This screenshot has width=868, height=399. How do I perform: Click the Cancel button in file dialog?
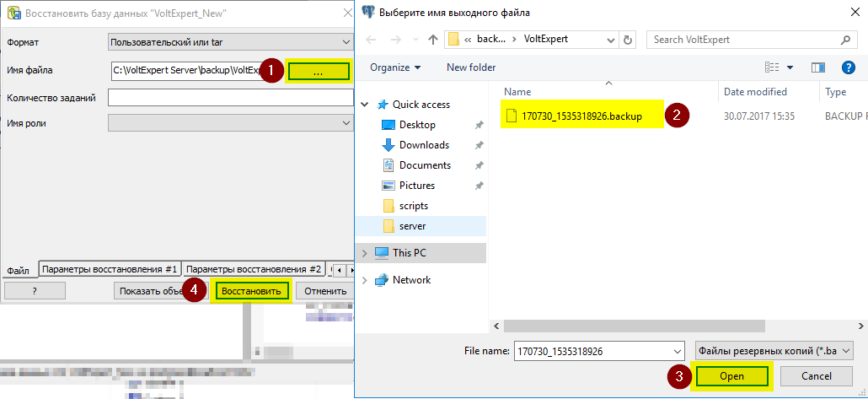pyautogui.click(x=817, y=376)
